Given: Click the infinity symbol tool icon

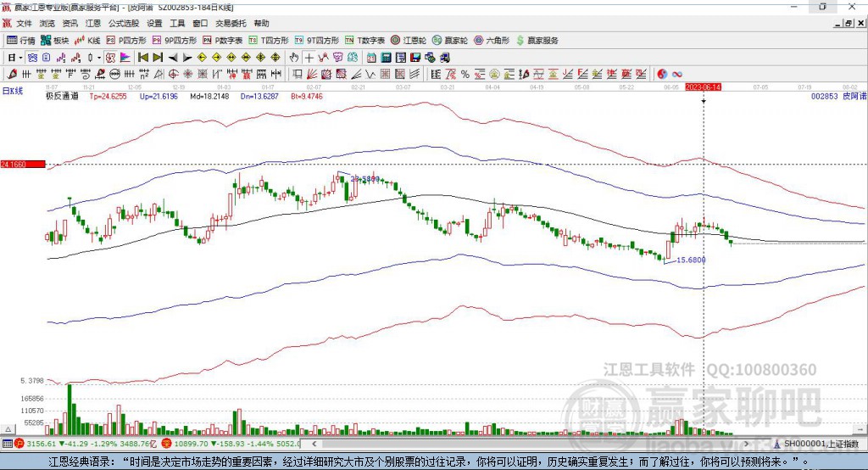Looking at the screenshot, I should [x=677, y=75].
